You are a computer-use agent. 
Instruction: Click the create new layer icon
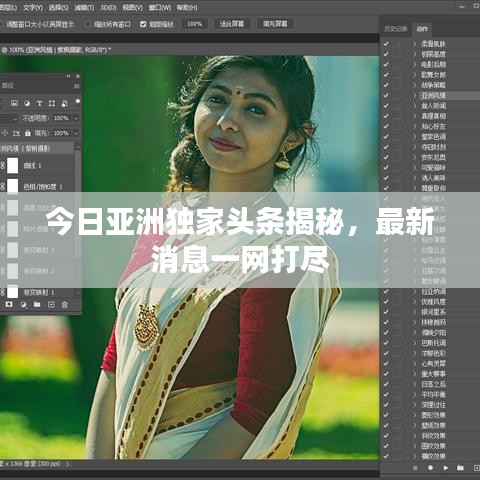(x=51, y=304)
